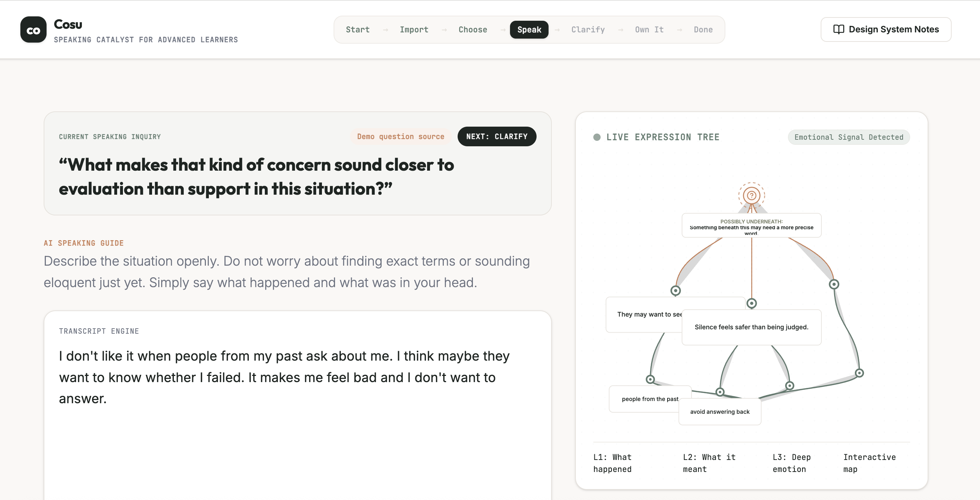This screenshot has width=980, height=500.
Task: Click the node above 'Silence feels safer' card
Action: 751,303
